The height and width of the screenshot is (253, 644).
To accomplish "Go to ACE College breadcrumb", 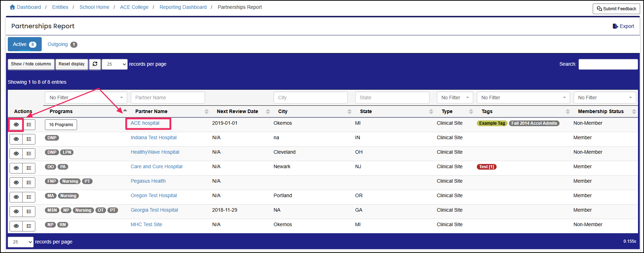I will (134, 7).
